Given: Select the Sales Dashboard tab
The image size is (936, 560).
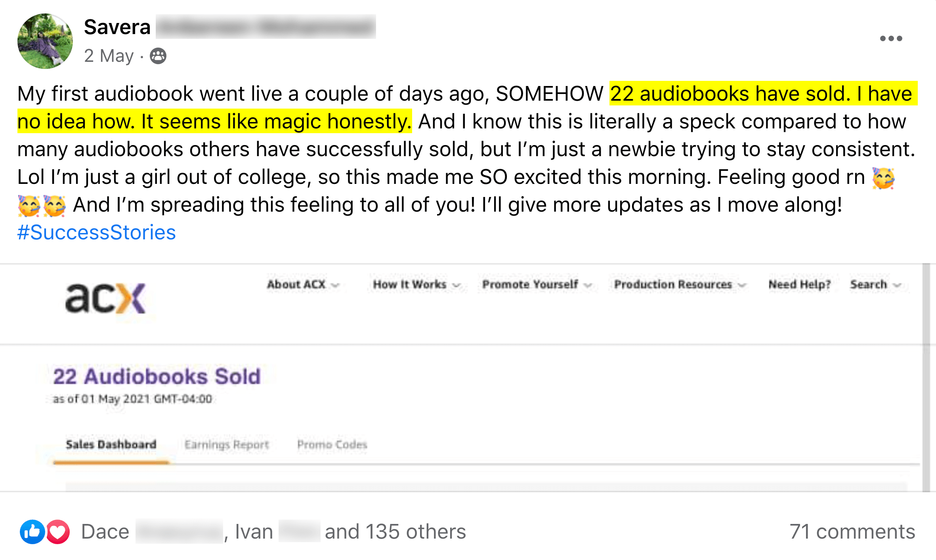Looking at the screenshot, I should 111,445.
